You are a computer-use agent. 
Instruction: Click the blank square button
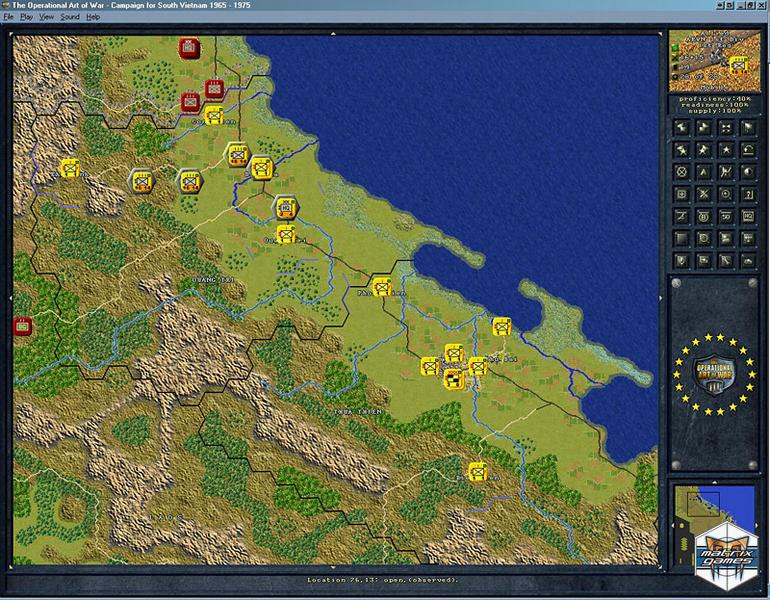[682, 239]
